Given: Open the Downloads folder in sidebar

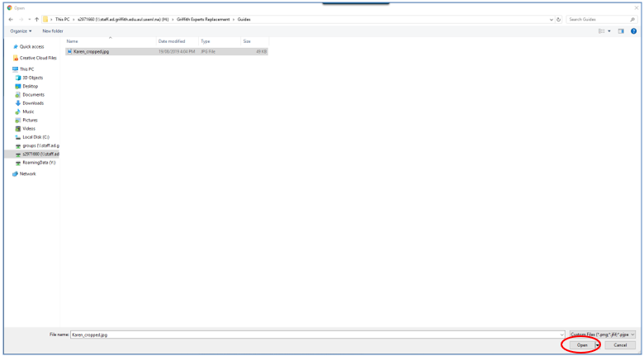Looking at the screenshot, I should pyautogui.click(x=33, y=103).
